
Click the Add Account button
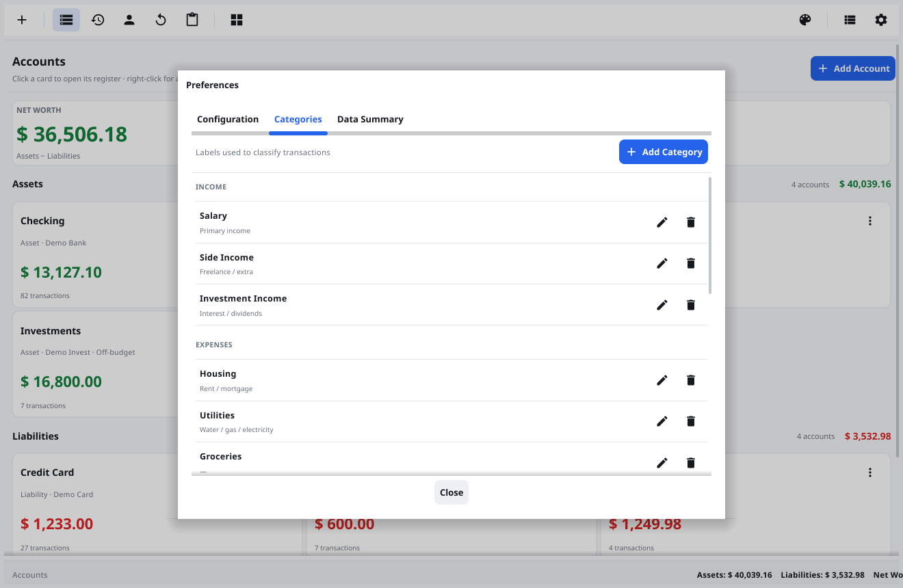tap(853, 68)
